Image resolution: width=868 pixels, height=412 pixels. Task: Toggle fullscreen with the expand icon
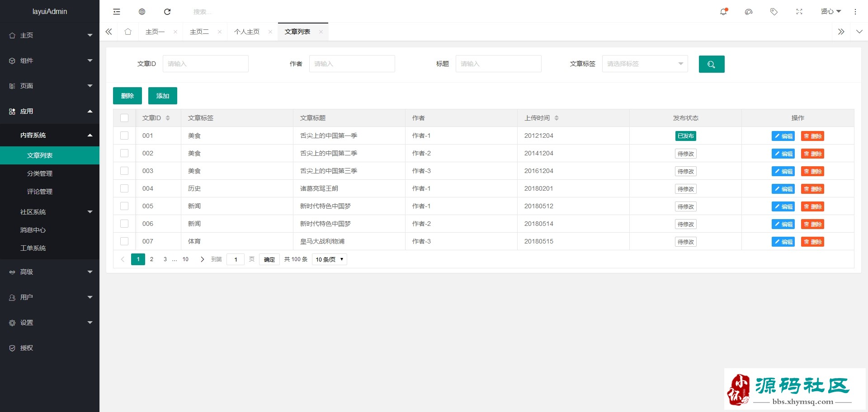(799, 12)
